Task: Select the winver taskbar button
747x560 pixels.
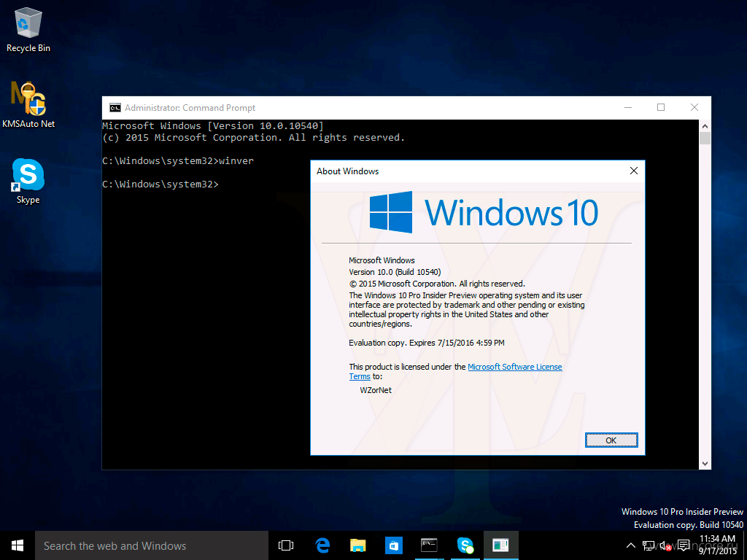Action: [x=500, y=545]
